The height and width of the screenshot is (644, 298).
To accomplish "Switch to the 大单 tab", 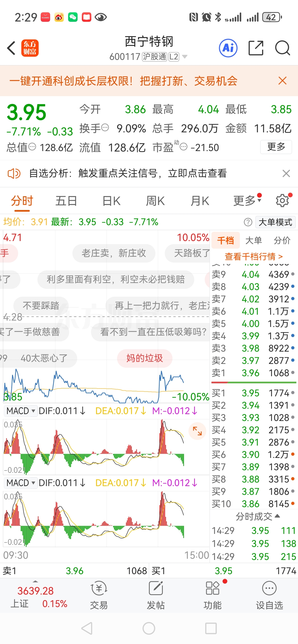I will coord(254,240).
